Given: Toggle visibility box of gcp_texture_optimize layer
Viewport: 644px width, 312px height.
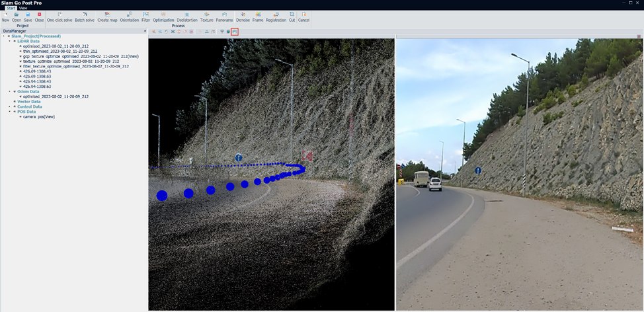Looking at the screenshot, I should [20, 56].
